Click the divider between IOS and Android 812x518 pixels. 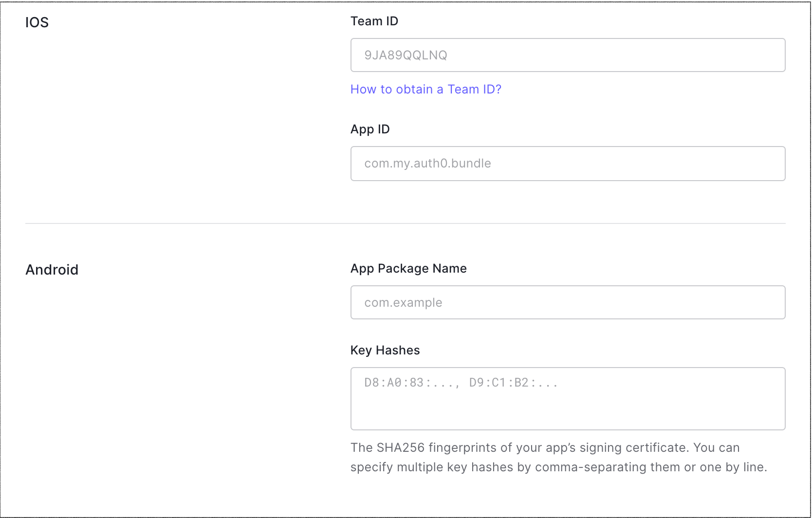point(405,223)
